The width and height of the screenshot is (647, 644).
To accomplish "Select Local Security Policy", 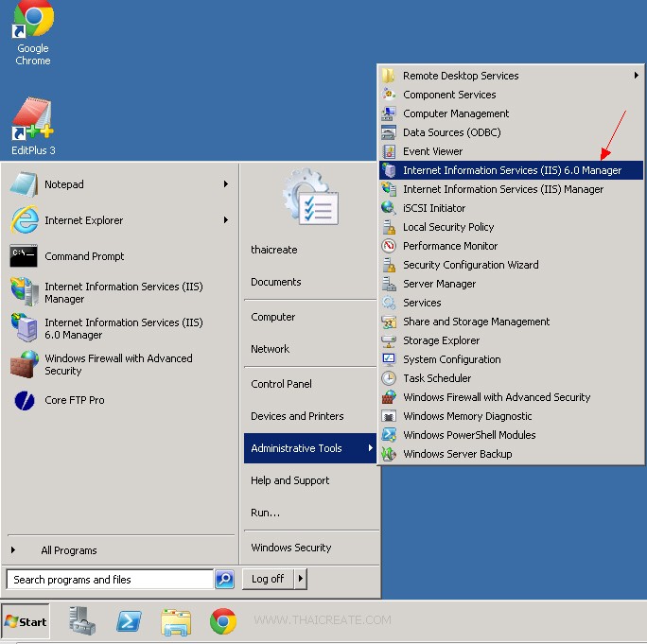I will pos(511,227).
